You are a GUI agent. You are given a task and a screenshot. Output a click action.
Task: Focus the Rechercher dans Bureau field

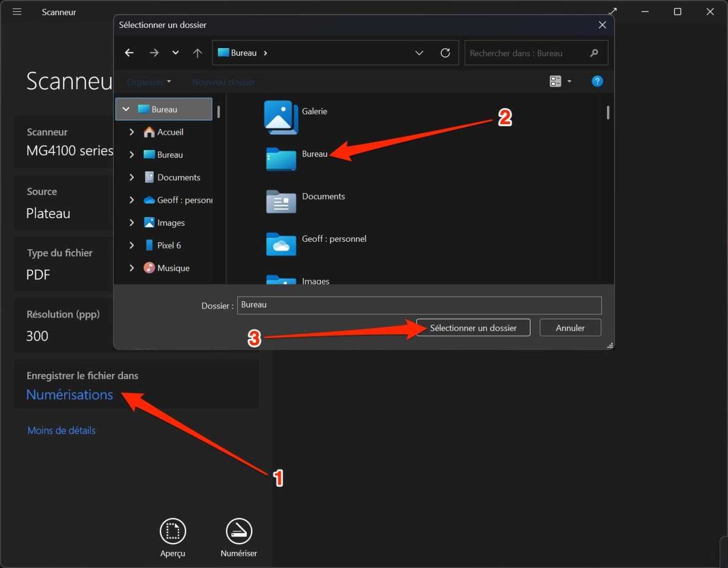(x=536, y=52)
